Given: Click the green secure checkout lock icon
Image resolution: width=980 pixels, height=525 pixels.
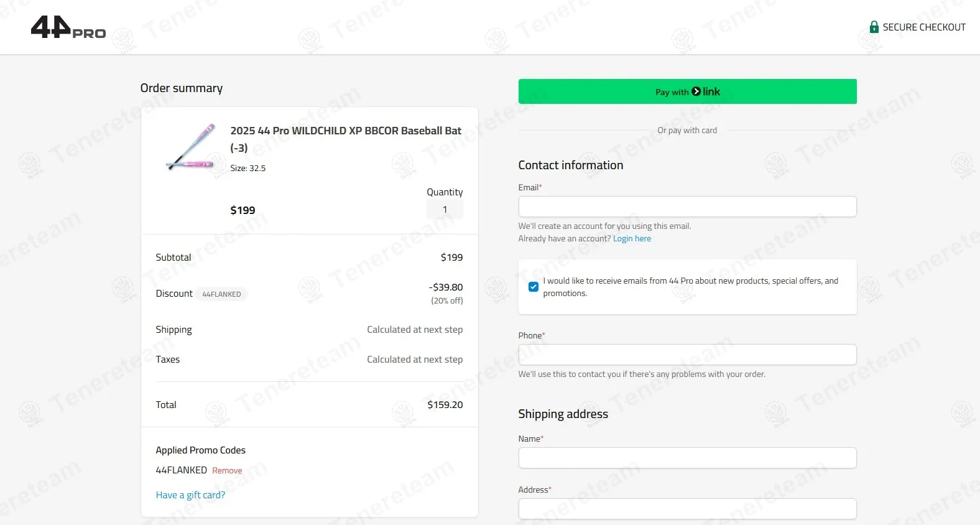Looking at the screenshot, I should click(x=874, y=27).
